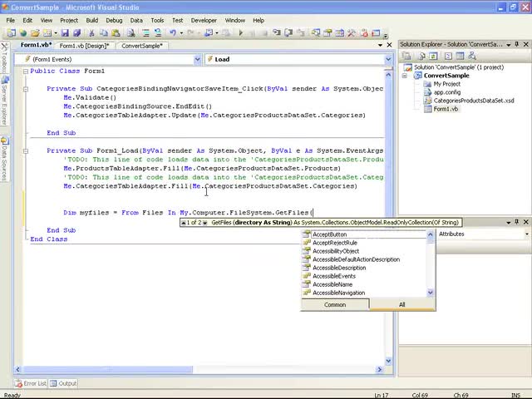This screenshot has width=532, height=399.
Task: Select app.config in Solution Explorer
Action: coord(447,92)
